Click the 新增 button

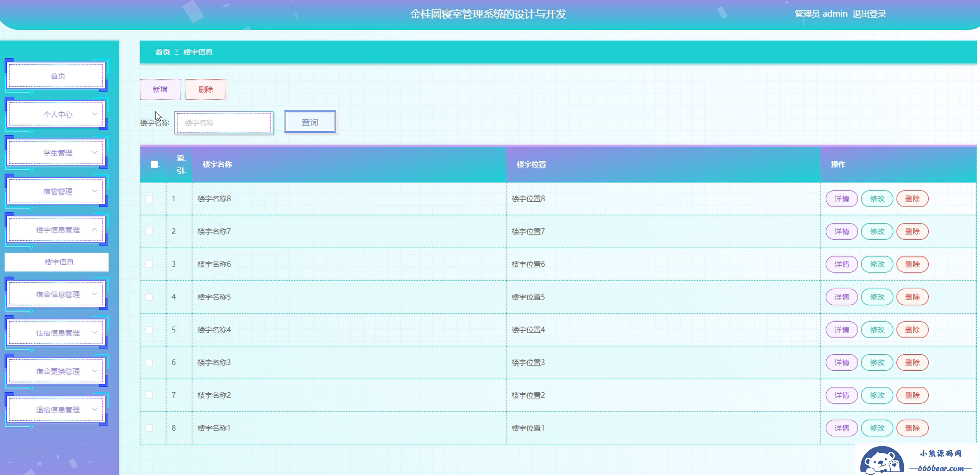(160, 89)
